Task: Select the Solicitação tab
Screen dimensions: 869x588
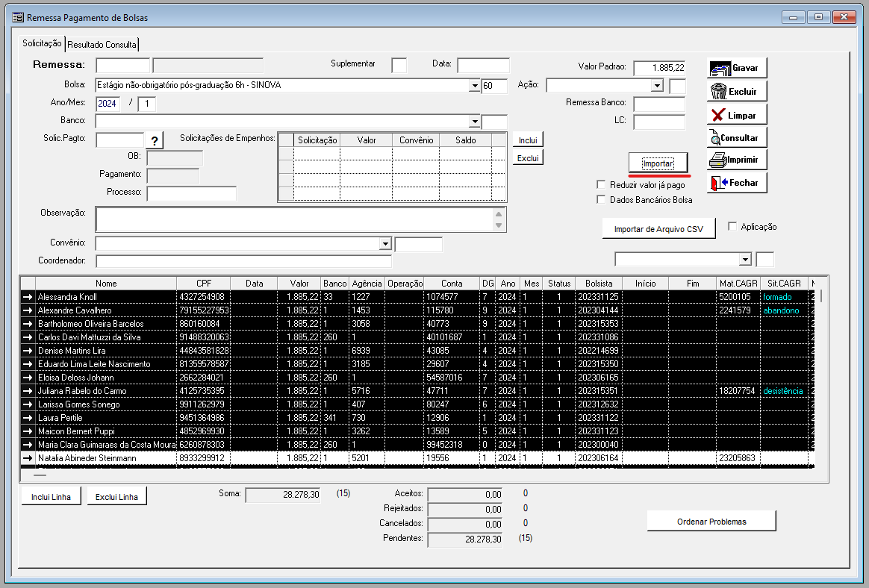Action: pyautogui.click(x=42, y=44)
